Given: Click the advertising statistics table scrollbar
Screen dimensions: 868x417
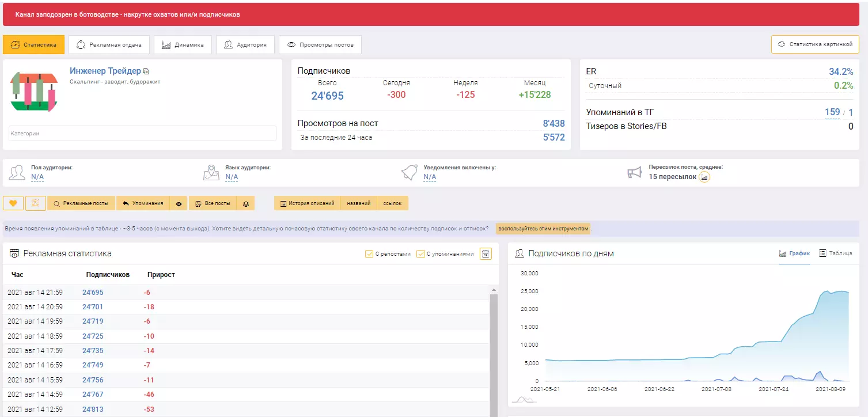Looking at the screenshot, I should (494, 351).
